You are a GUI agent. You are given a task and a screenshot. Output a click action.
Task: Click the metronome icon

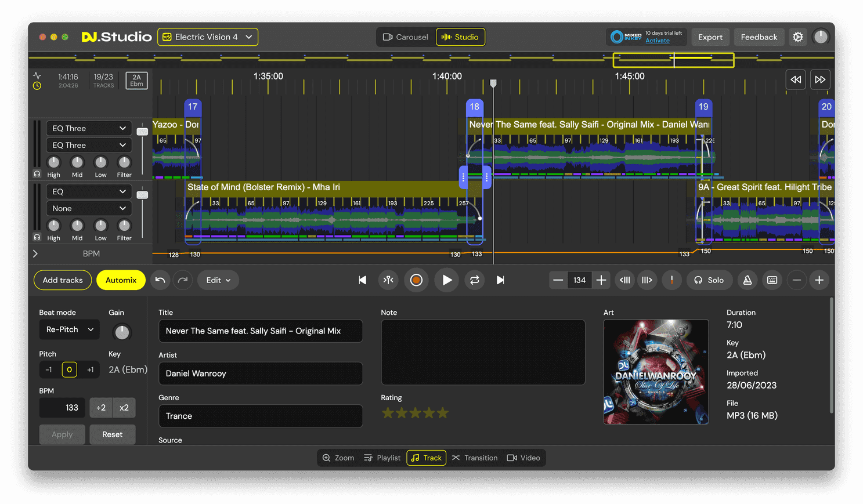click(x=747, y=280)
